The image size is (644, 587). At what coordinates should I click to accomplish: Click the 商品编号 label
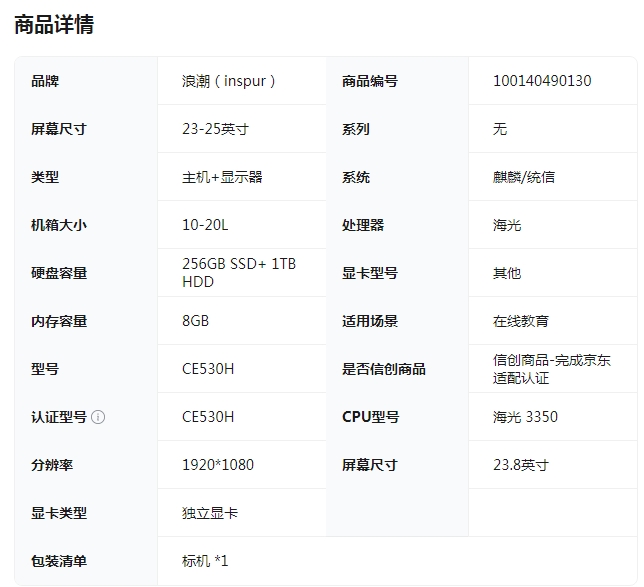tap(370, 81)
